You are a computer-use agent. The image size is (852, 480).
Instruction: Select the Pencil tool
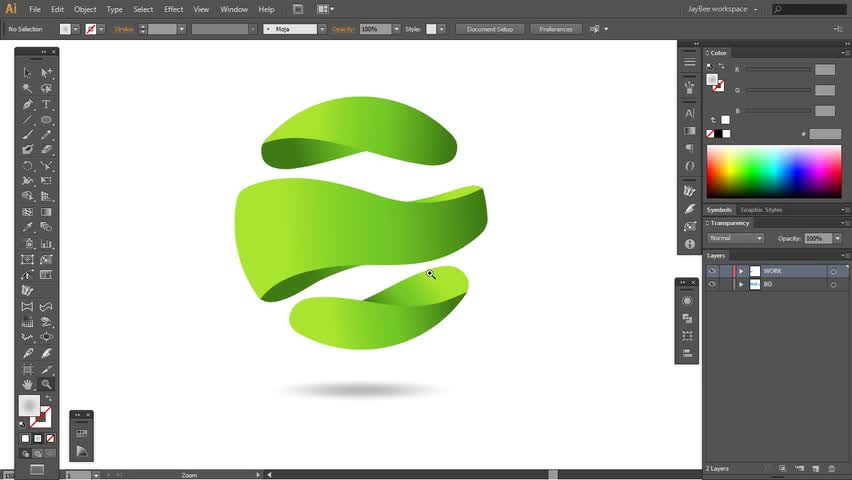(46, 134)
